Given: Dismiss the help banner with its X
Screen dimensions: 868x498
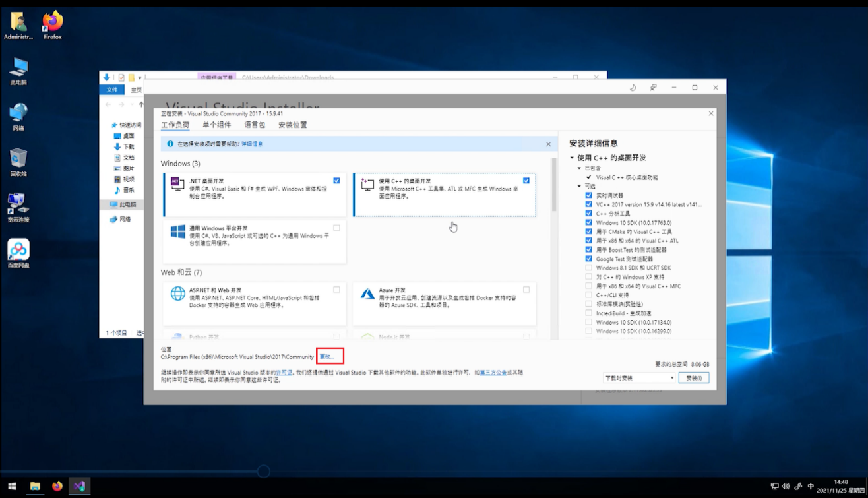Looking at the screenshot, I should (548, 144).
